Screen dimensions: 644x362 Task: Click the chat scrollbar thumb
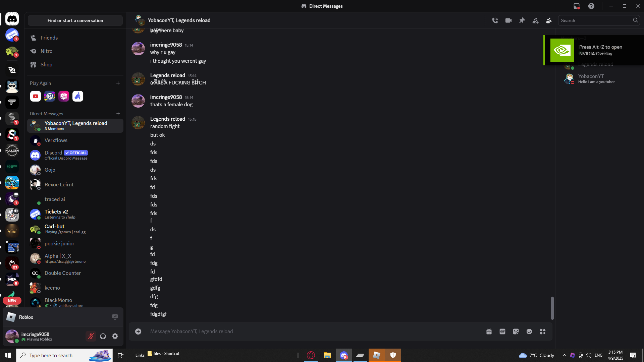(552, 308)
